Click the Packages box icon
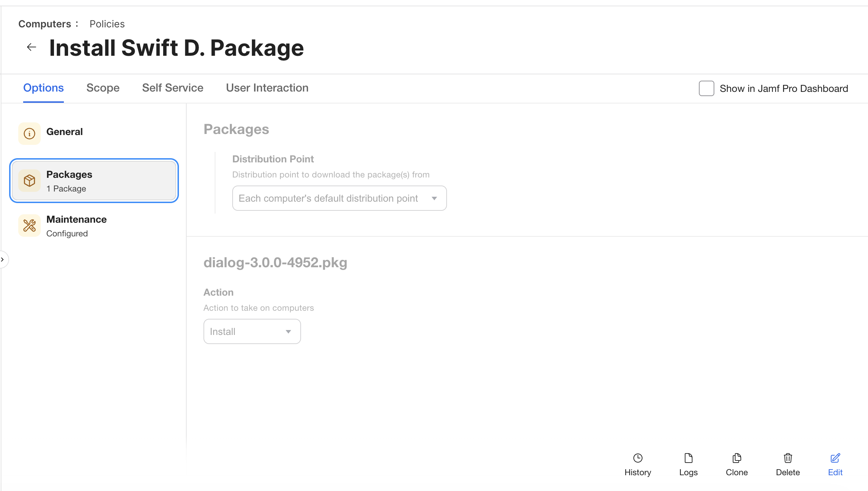Image resolution: width=868 pixels, height=491 pixels. point(29,181)
